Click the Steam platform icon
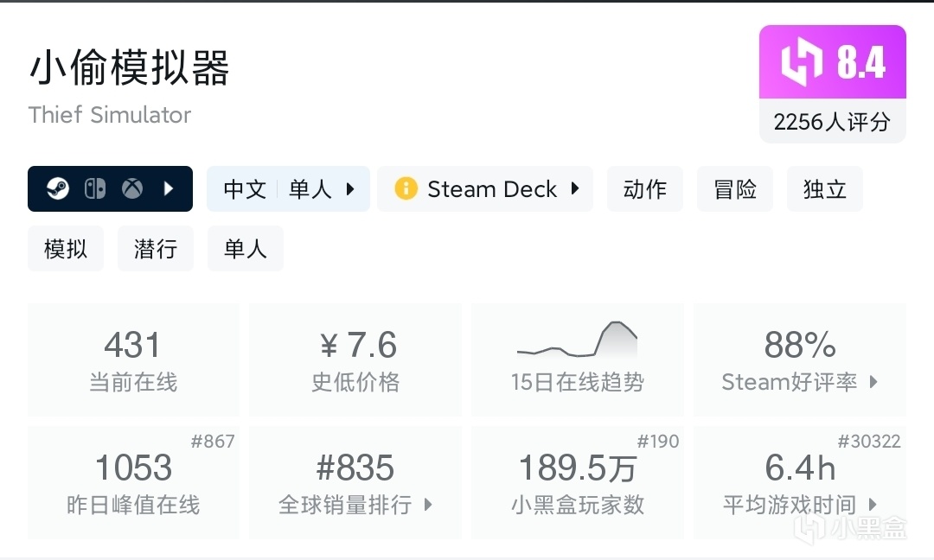 pyautogui.click(x=58, y=188)
